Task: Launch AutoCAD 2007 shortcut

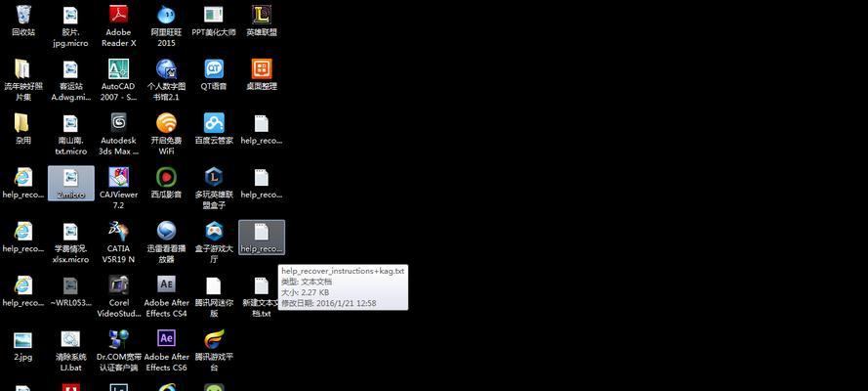Action: [x=118, y=80]
